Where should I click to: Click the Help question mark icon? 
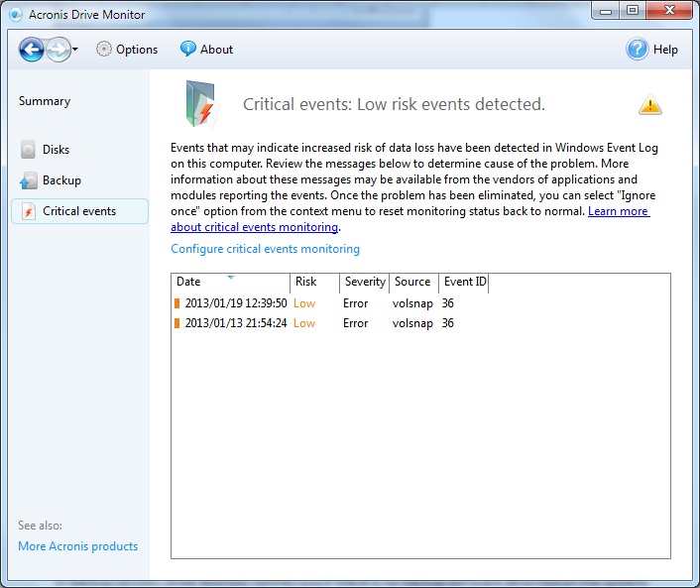click(638, 50)
